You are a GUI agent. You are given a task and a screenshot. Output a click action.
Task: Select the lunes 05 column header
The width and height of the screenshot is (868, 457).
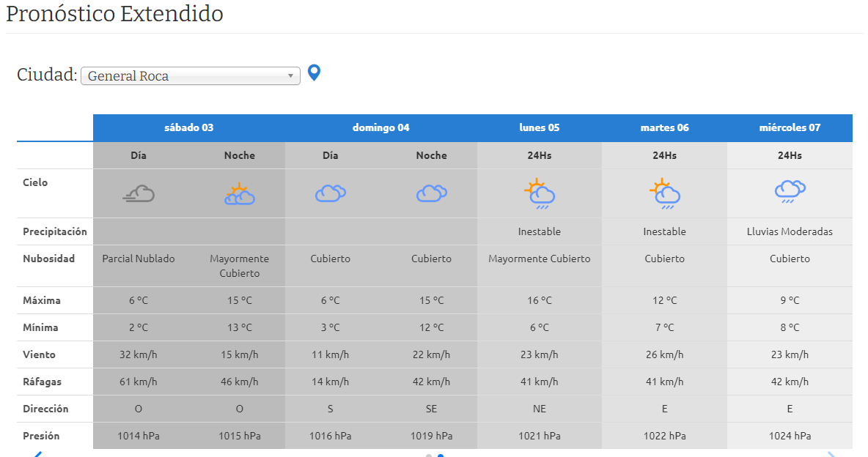[539, 127]
